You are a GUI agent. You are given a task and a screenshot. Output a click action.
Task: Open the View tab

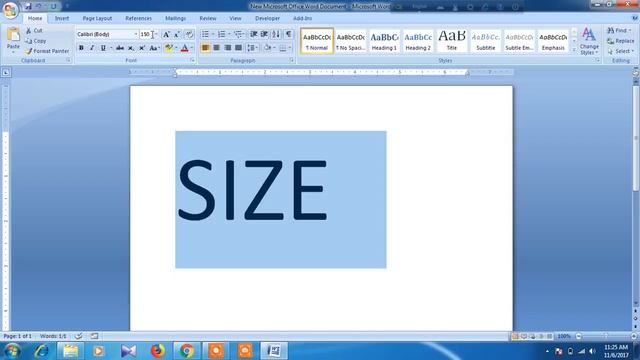235,18
